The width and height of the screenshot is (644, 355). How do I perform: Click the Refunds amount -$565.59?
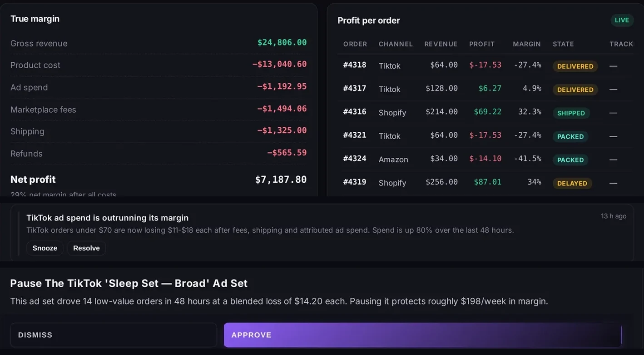click(287, 153)
